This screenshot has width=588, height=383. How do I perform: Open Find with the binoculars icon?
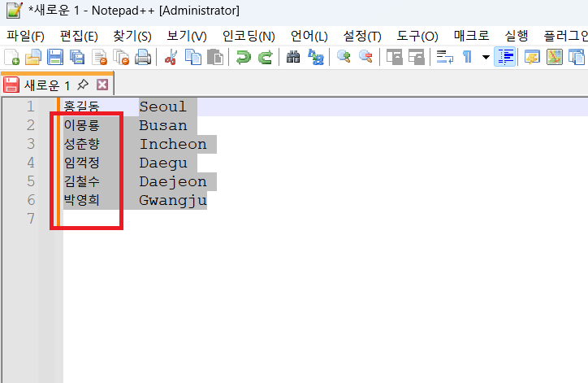(293, 58)
